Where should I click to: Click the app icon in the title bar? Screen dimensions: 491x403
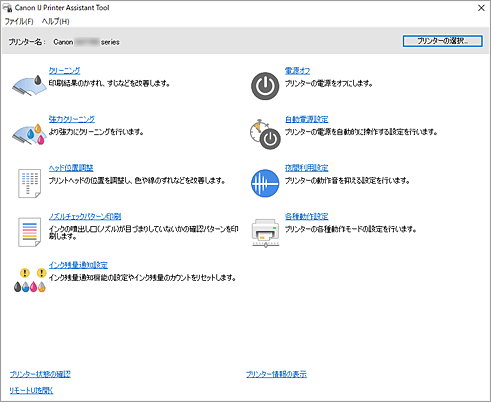point(7,7)
